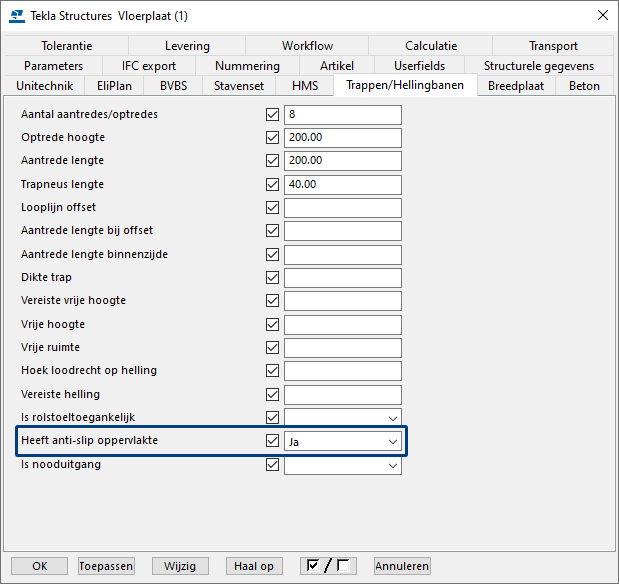The image size is (619, 584).
Task: Toggle checkbox for Heeft anti-slip oppervlakte
Action: (273, 441)
